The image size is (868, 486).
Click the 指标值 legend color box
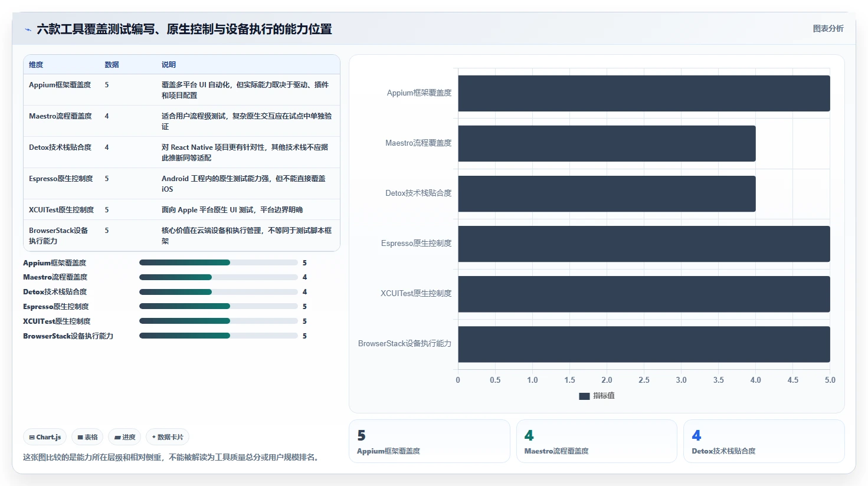[584, 396]
